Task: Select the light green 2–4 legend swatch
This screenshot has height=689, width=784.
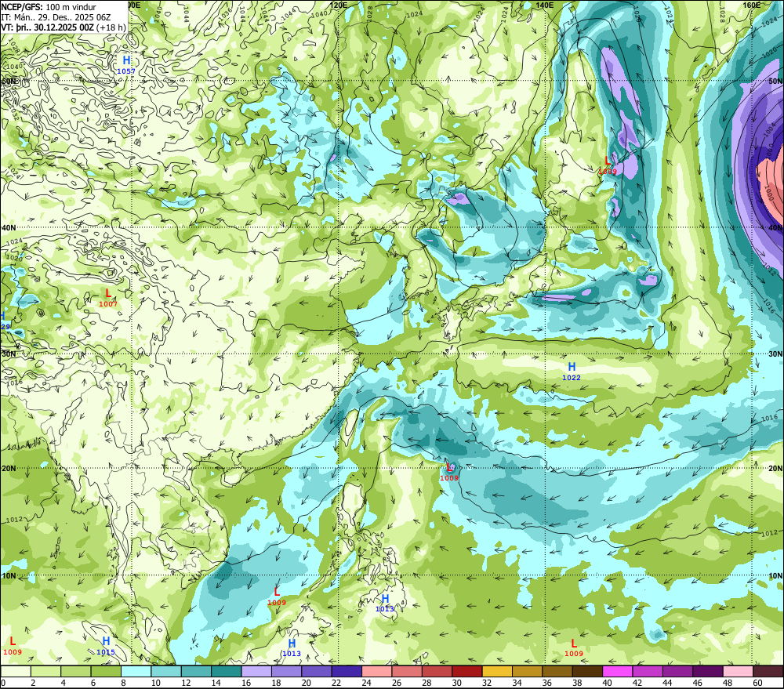Action: pyautogui.click(x=46, y=671)
